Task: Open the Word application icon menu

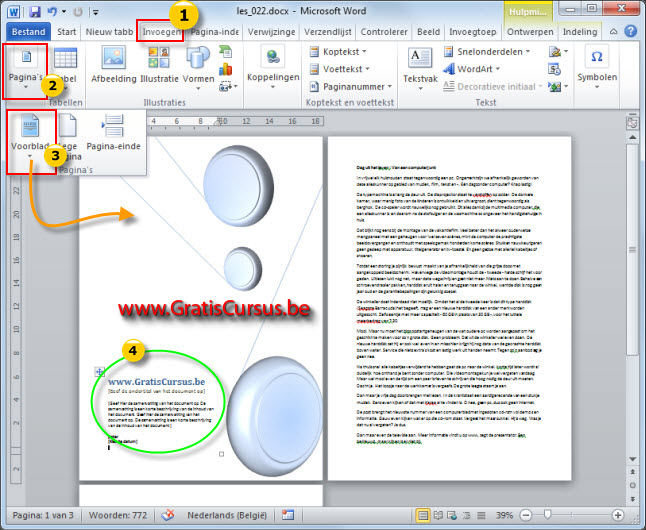Action: [14, 11]
